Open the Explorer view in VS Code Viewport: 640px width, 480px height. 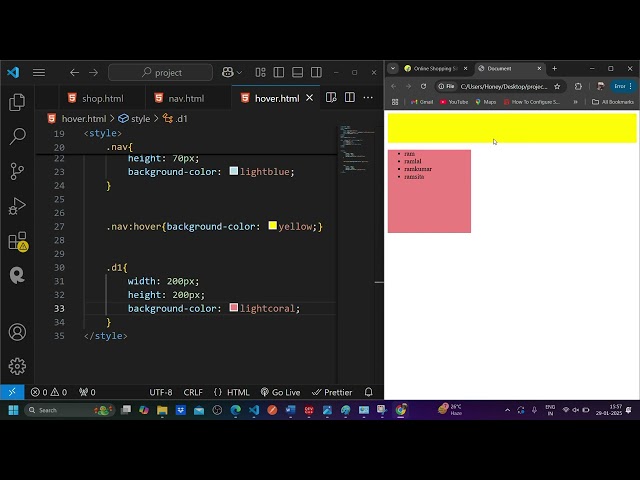click(x=17, y=102)
